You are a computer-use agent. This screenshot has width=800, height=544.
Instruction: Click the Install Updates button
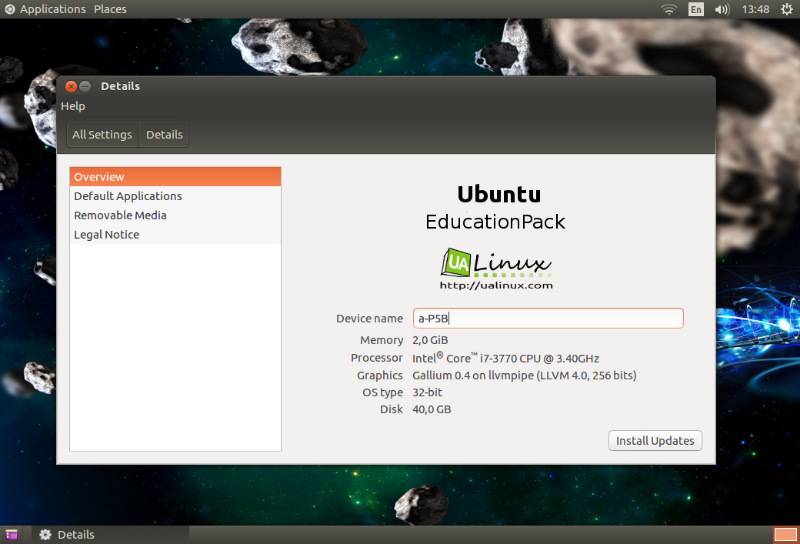coord(655,440)
